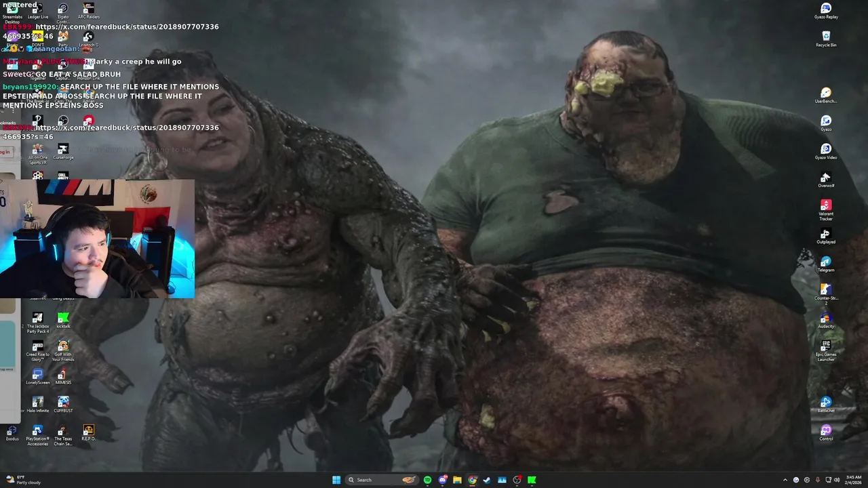Open the Recycle Bin
Image resolution: width=868 pixels, height=488 pixels.
coord(826,39)
